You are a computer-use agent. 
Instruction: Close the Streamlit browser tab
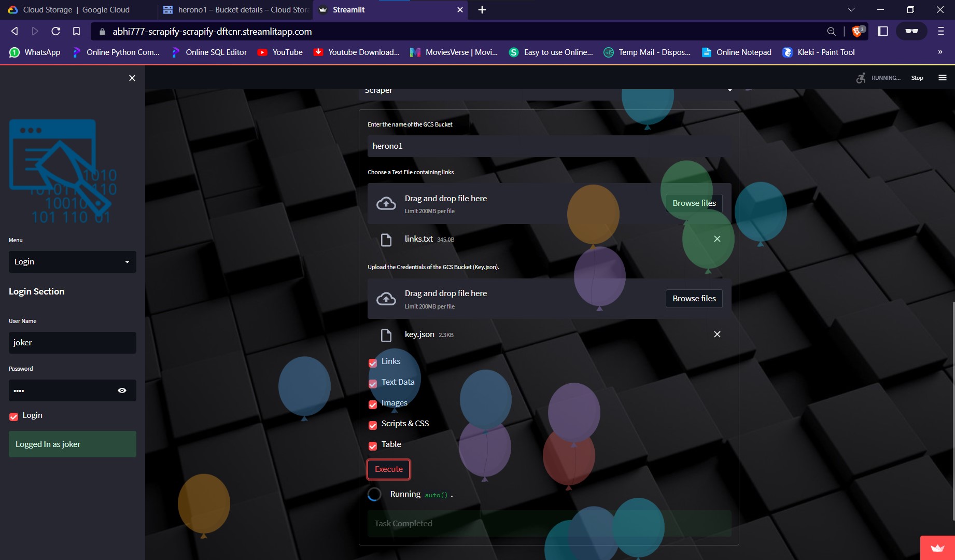[x=460, y=10]
